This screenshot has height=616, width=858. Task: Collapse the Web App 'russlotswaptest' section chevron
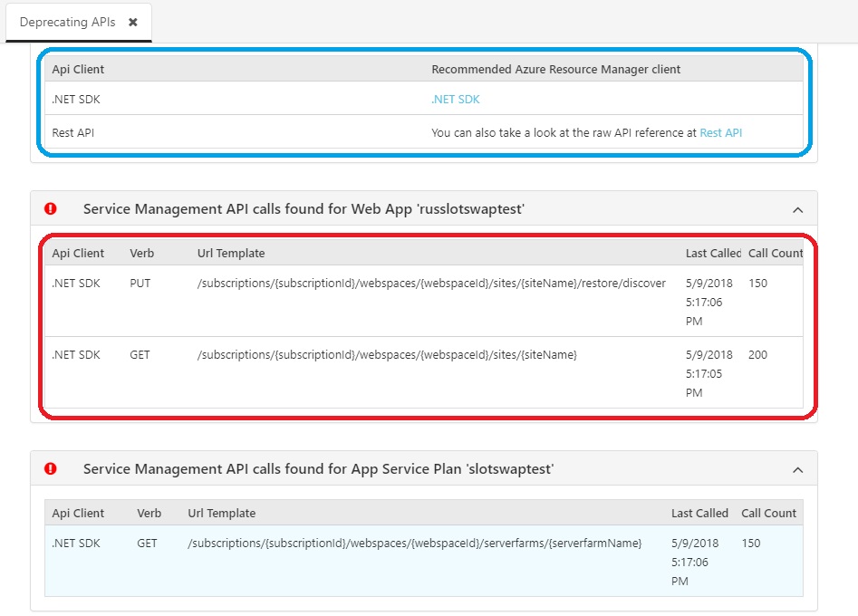(797, 210)
